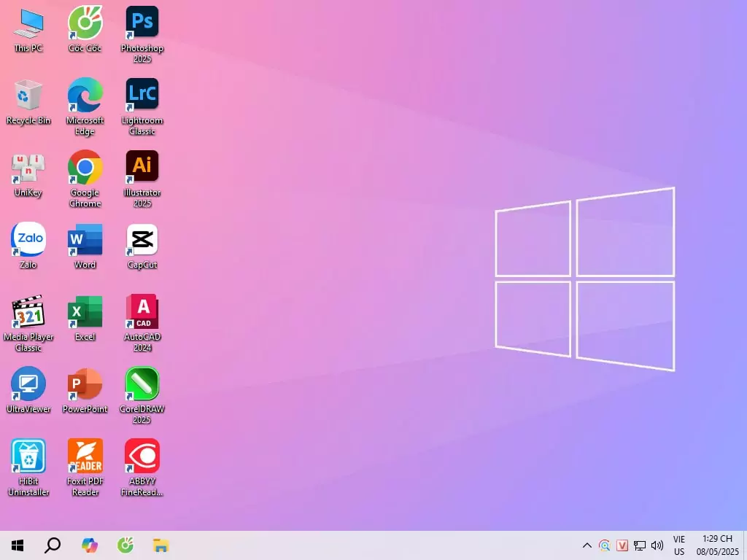Viewport: 747px width, 560px height.
Task: Select the Cốc Cốc browser shortcut
Action: (x=85, y=29)
